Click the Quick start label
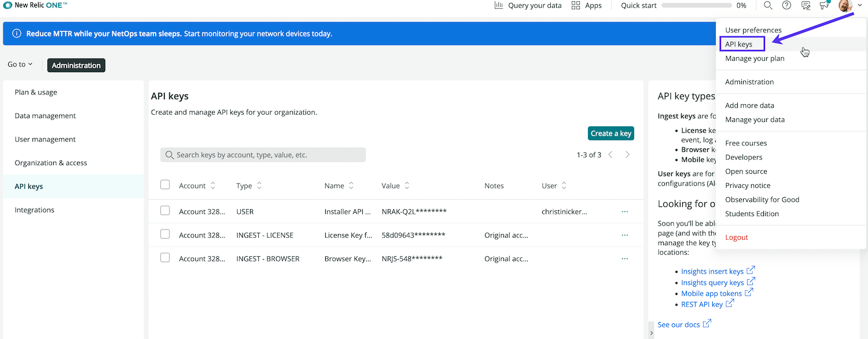 pos(639,5)
